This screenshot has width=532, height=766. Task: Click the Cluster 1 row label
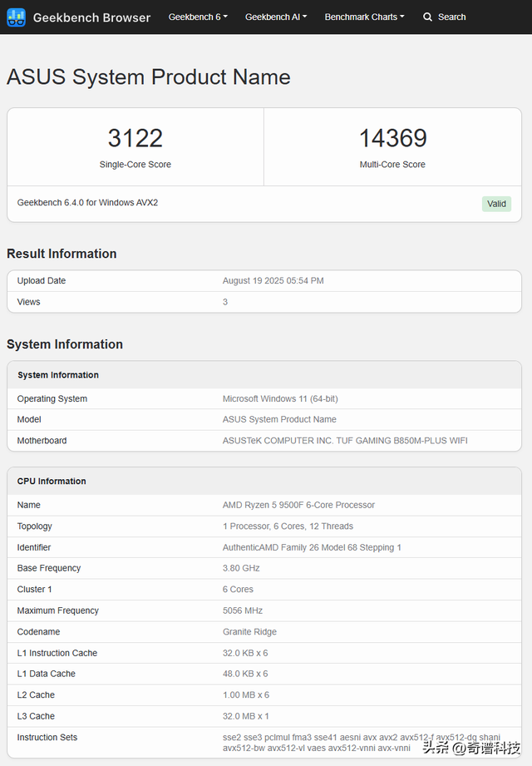[35, 589]
